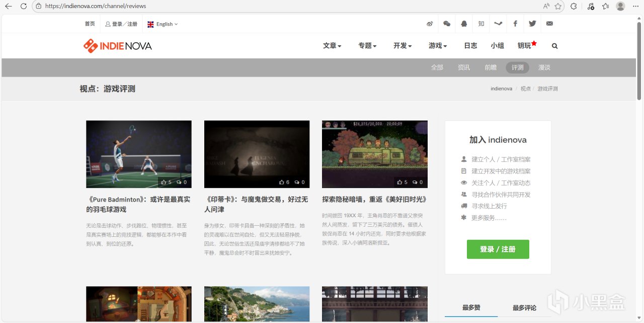Open the English language dropdown
Viewport: 644px width, 323px height.
pyautogui.click(x=162, y=24)
